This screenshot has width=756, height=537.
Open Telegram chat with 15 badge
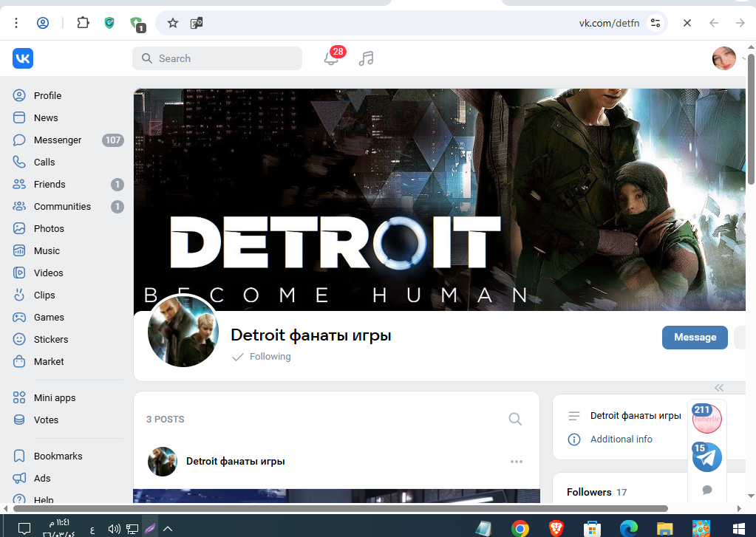coord(706,456)
